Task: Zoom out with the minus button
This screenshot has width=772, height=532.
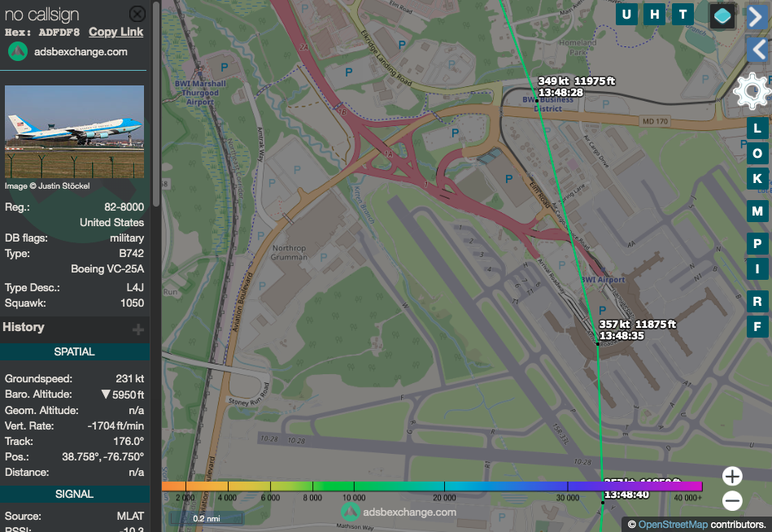Action: click(x=732, y=501)
